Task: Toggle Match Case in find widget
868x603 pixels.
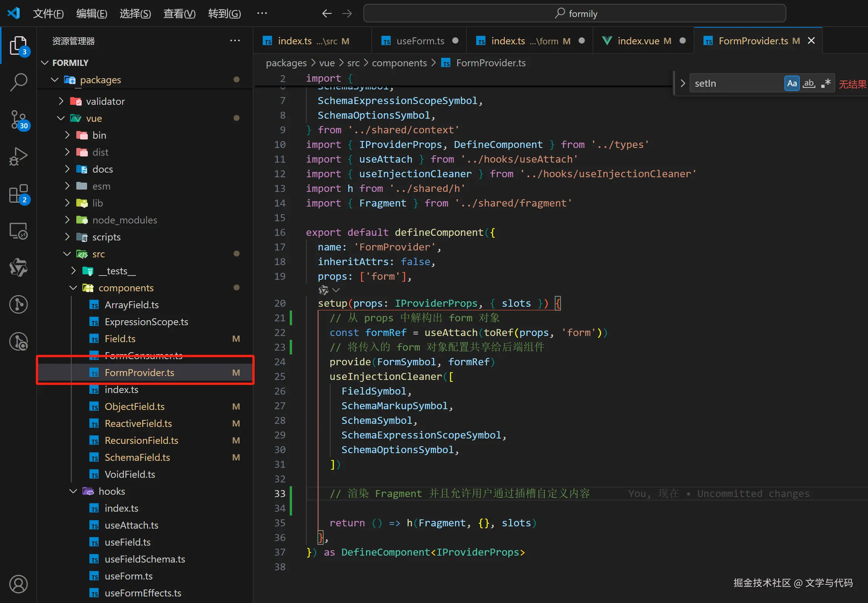Action: (x=792, y=84)
